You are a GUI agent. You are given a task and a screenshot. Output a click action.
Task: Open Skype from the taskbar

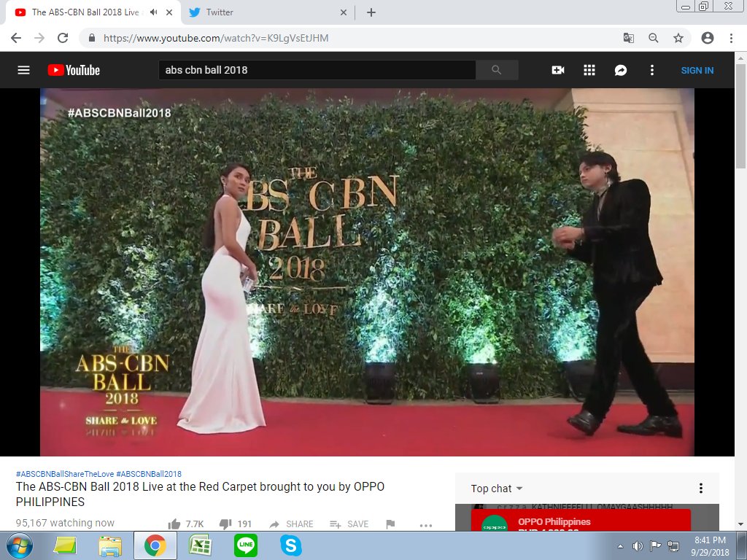coord(290,545)
